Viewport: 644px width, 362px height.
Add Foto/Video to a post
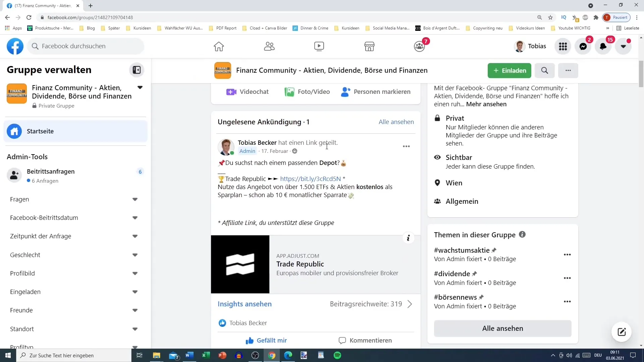coord(307,92)
